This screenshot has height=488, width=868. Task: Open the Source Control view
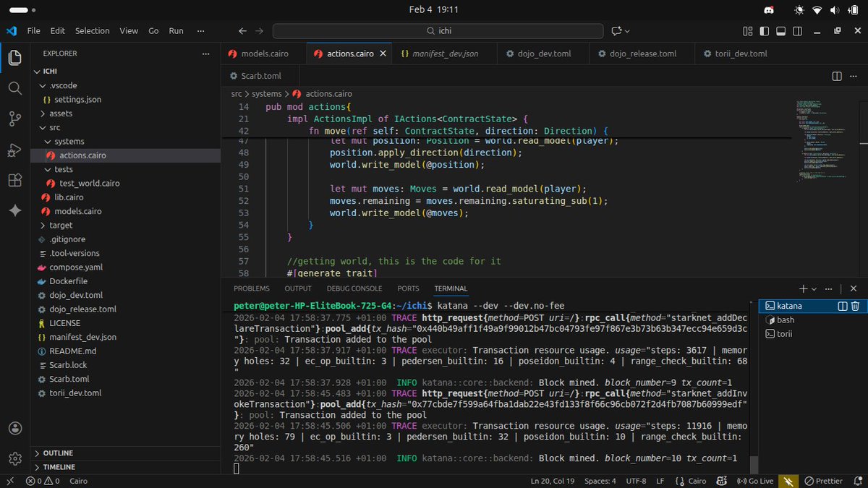[14, 119]
